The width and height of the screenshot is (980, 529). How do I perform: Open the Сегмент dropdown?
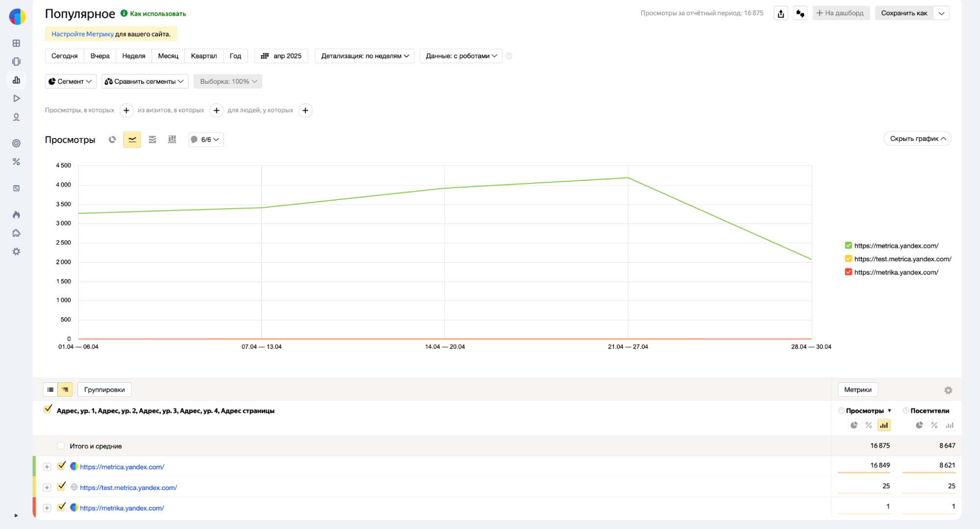pos(71,81)
